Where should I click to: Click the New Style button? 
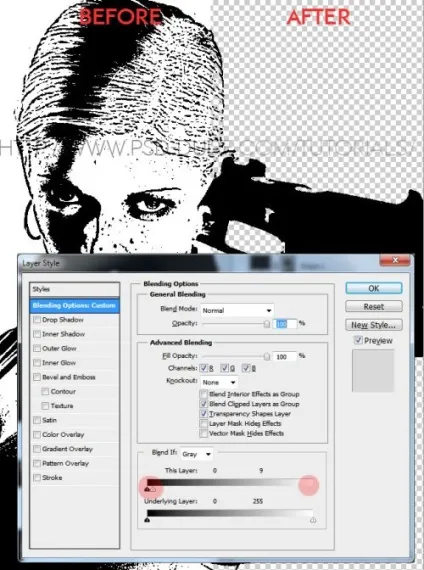coord(374,325)
